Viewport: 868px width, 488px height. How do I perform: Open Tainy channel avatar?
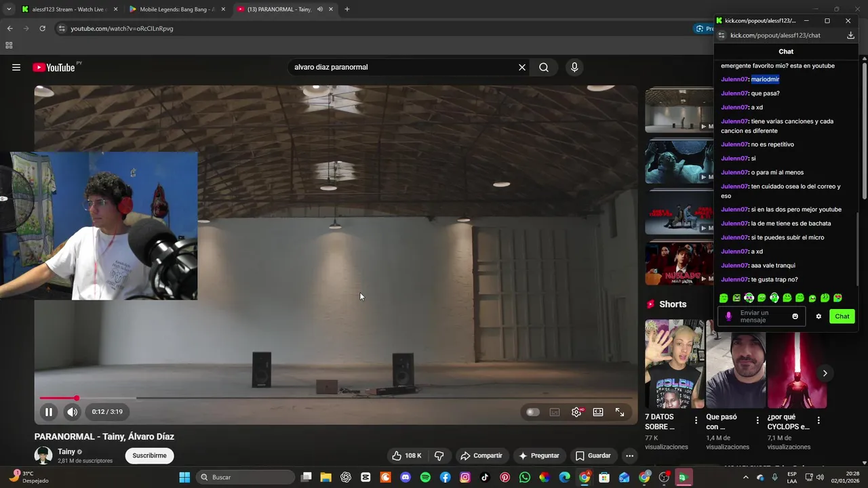pyautogui.click(x=43, y=455)
